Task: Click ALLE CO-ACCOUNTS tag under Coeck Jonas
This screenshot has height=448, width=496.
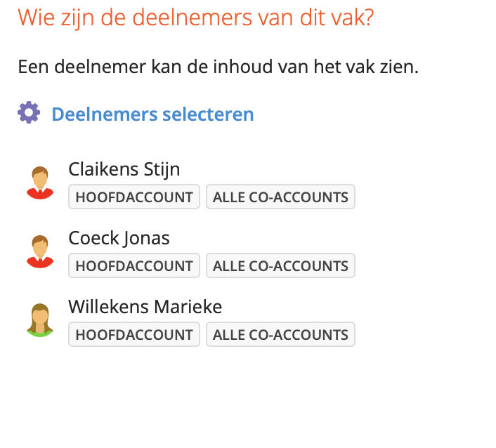Action: click(280, 265)
